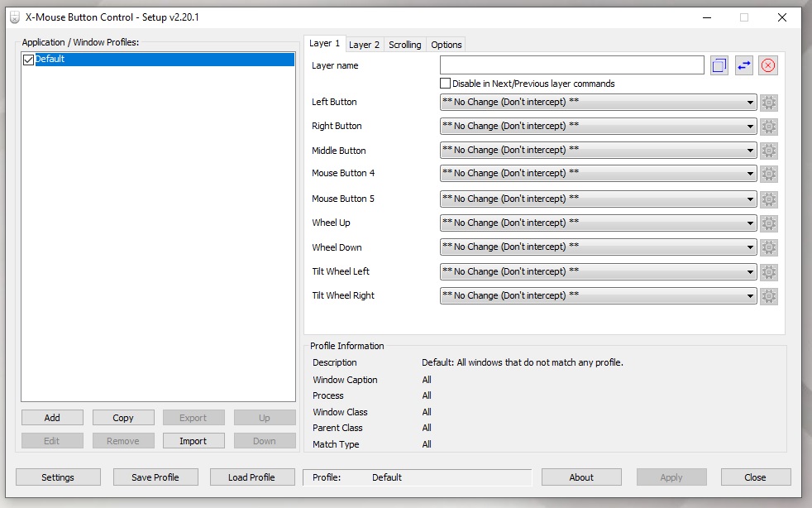This screenshot has width=812, height=508.
Task: Click the gear icon for Tilt Wheel Right
Action: point(769,296)
